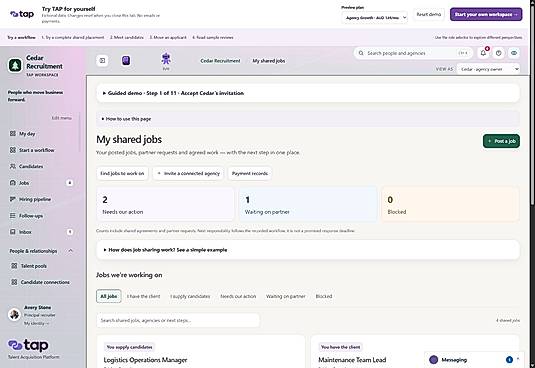Click the Waiting on partner summary card
Screen dimensions: 535x368
click(x=308, y=204)
